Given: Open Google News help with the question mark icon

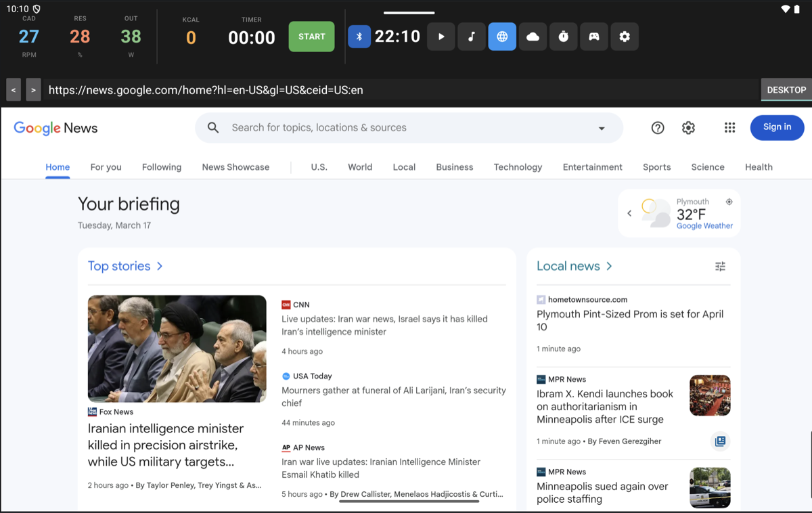Looking at the screenshot, I should (657, 127).
